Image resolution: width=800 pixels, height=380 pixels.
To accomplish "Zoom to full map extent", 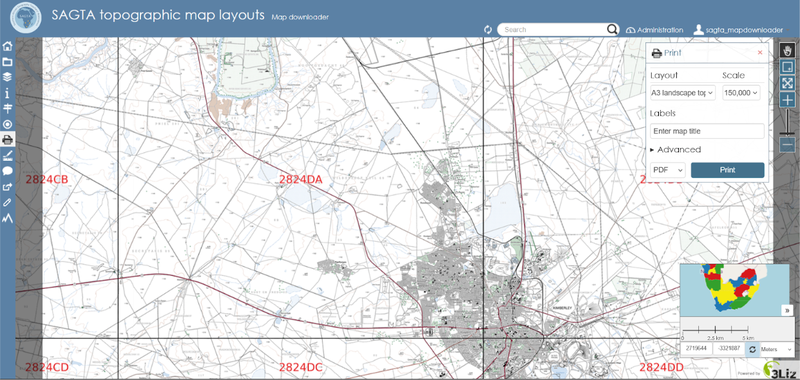I will click(x=787, y=83).
